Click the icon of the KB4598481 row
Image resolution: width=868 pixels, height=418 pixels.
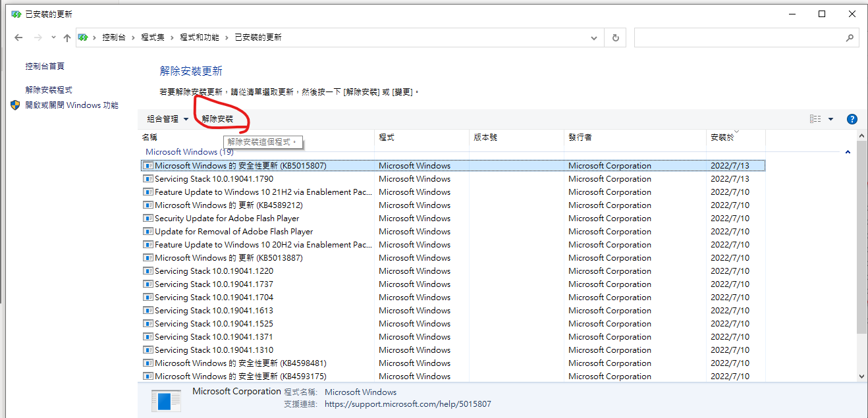pyautogui.click(x=148, y=363)
